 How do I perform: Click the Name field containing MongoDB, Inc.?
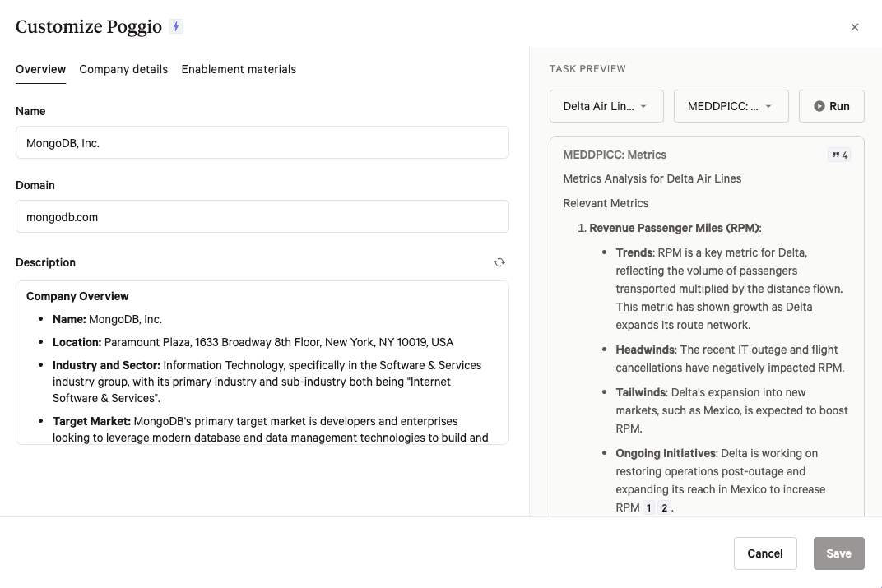[262, 142]
